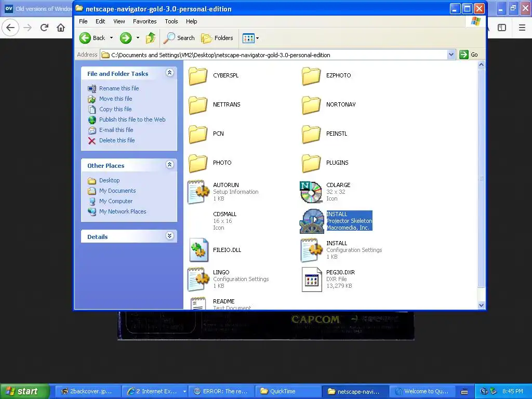The height and width of the screenshot is (399, 532).
Task: Select the PHOTO folder icon
Action: tap(198, 163)
